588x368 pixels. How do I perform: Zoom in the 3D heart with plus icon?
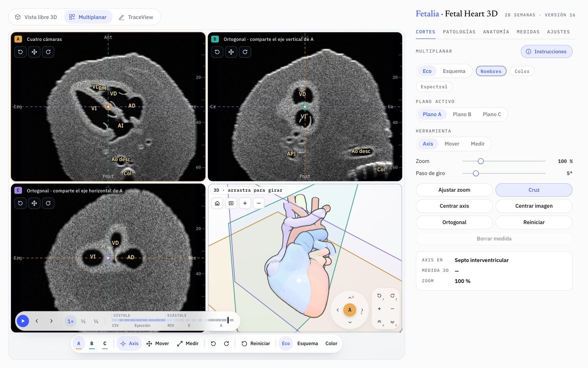click(245, 203)
